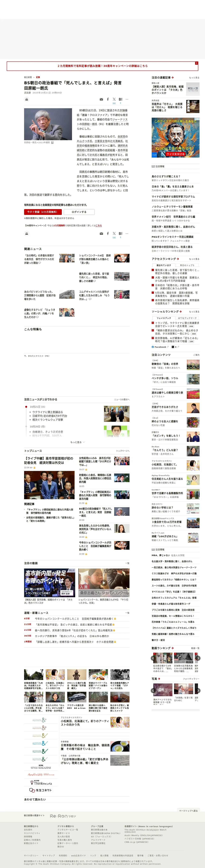Open the Re:Ron リロン logo in footer
Image resolution: width=205 pixels, height=868 pixels.
click(63, 816)
